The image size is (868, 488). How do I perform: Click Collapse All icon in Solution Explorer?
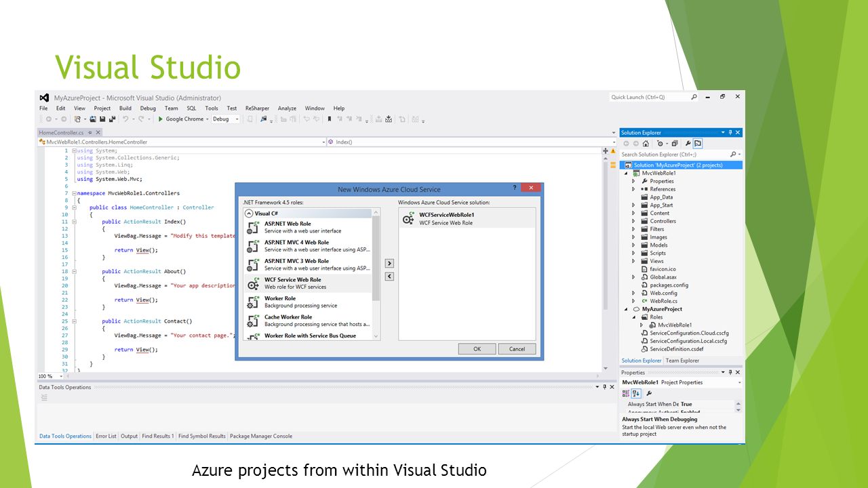click(x=675, y=144)
